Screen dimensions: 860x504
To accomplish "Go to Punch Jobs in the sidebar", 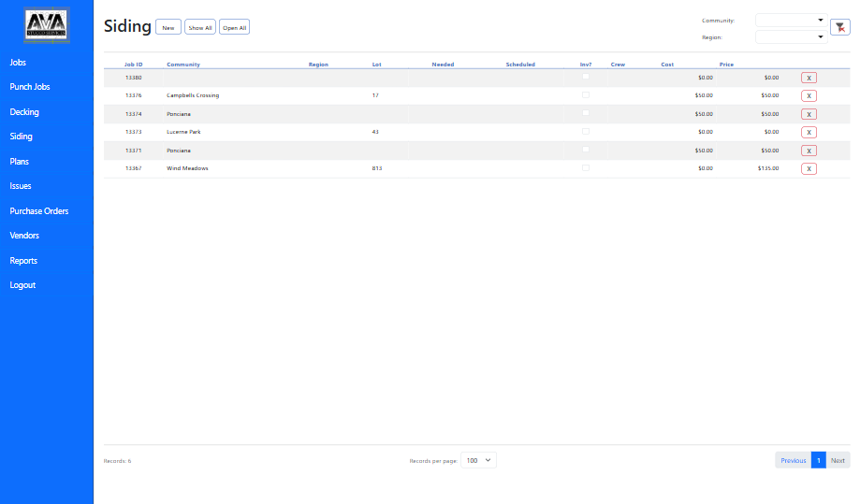I will pos(30,87).
